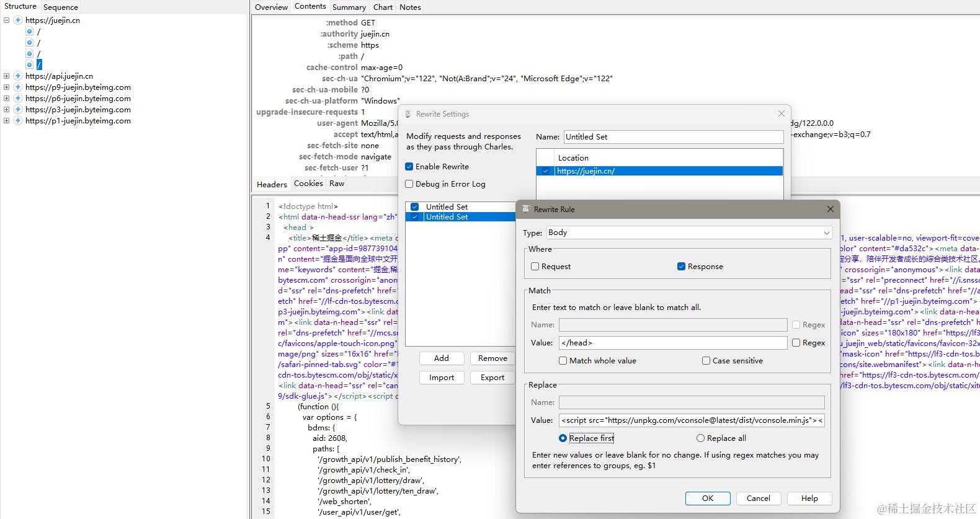Collapse the https://juejin.cn tree node
This screenshot has width=980, height=519.
pos(6,20)
